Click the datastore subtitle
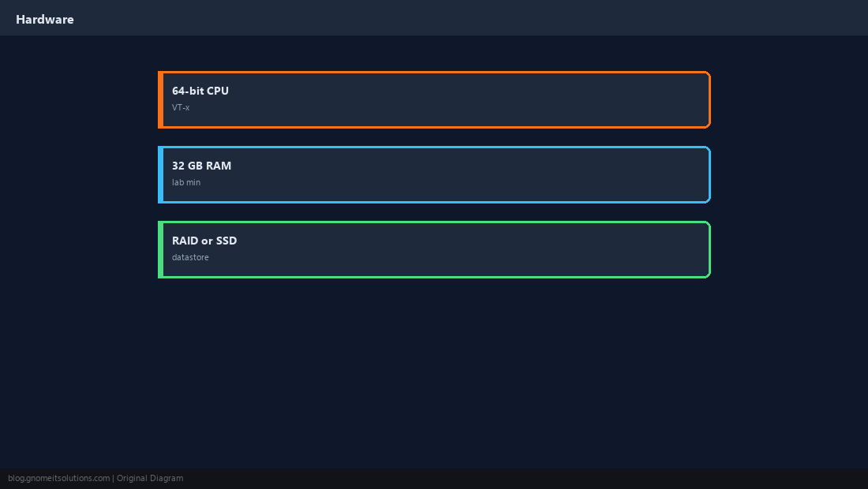This screenshot has width=868, height=489. 190,257
